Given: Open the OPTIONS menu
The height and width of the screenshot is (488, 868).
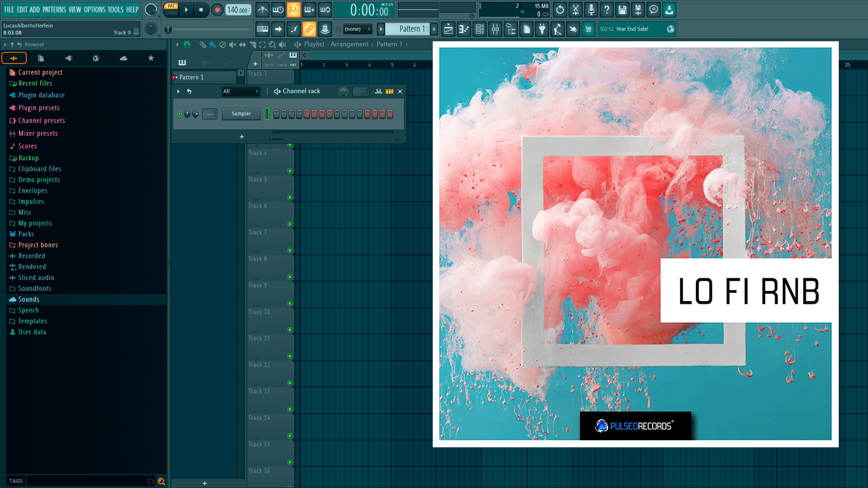Looking at the screenshot, I should point(95,10).
